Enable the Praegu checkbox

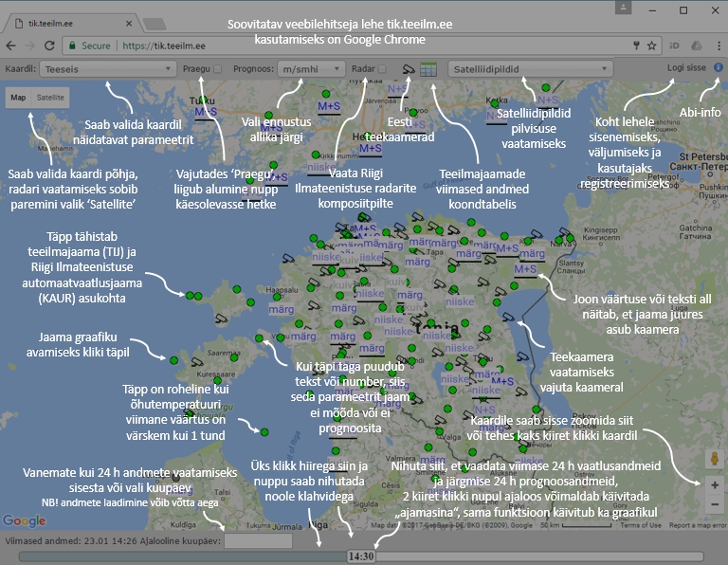tap(218, 69)
